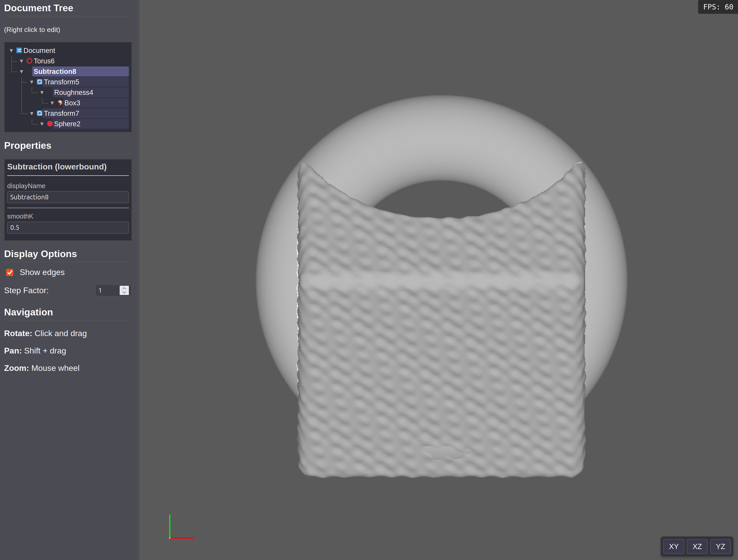Click the blue rotate icon of Transform5

[x=39, y=82]
